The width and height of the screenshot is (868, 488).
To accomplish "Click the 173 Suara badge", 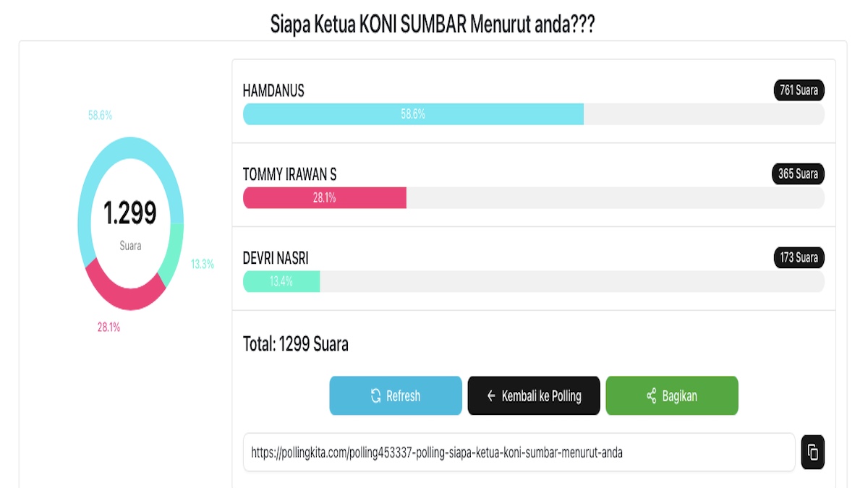I will pyautogui.click(x=799, y=257).
